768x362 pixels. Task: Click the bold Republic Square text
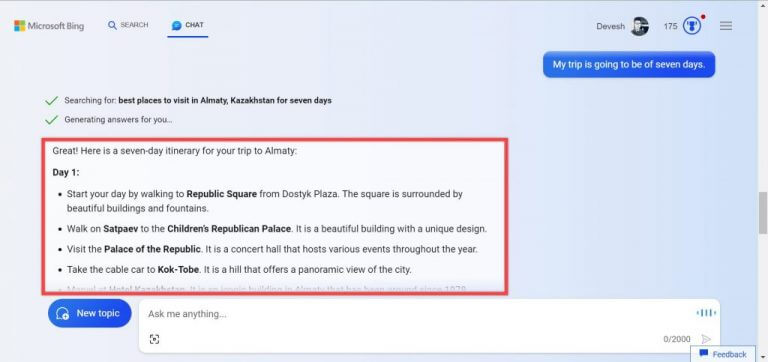click(221, 193)
